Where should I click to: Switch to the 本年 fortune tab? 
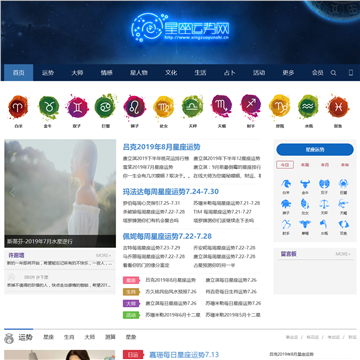tap(344, 165)
